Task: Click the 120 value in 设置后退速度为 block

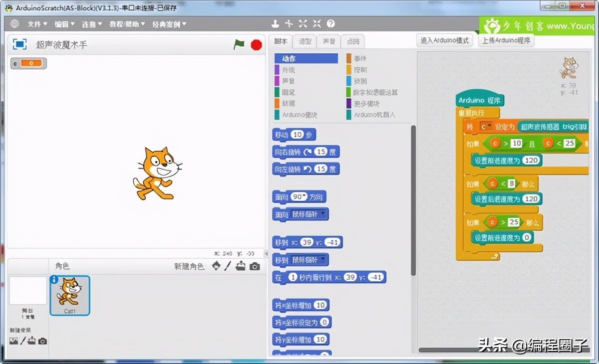Action: pos(531,199)
